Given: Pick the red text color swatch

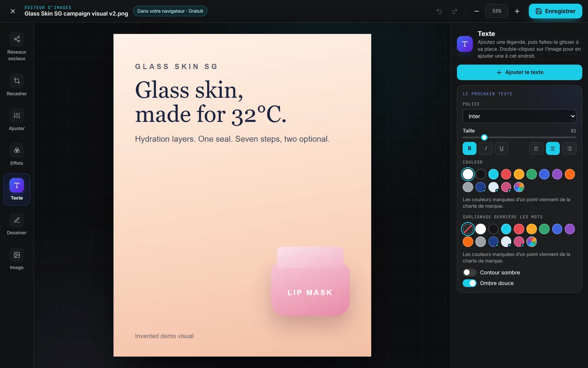Looking at the screenshot, I should pyautogui.click(x=506, y=174).
